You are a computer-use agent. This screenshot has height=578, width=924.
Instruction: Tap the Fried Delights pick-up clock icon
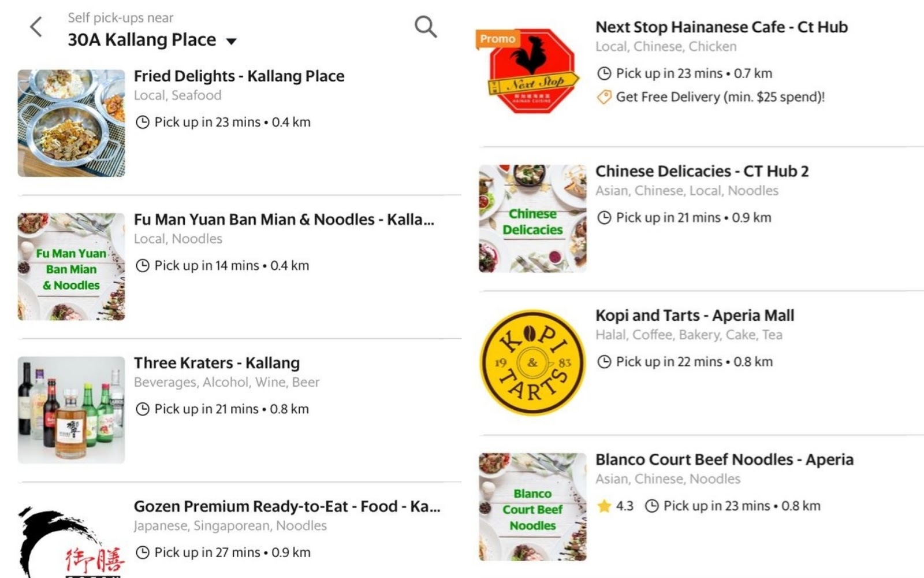point(142,123)
